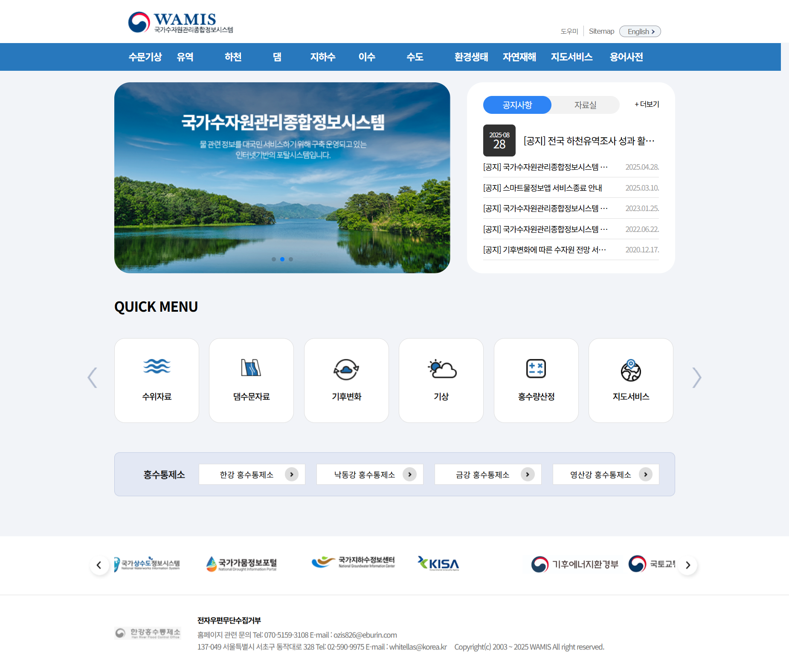Open the 지도서비스 globe map icon
Screen dimensions: 789x672
pos(631,370)
